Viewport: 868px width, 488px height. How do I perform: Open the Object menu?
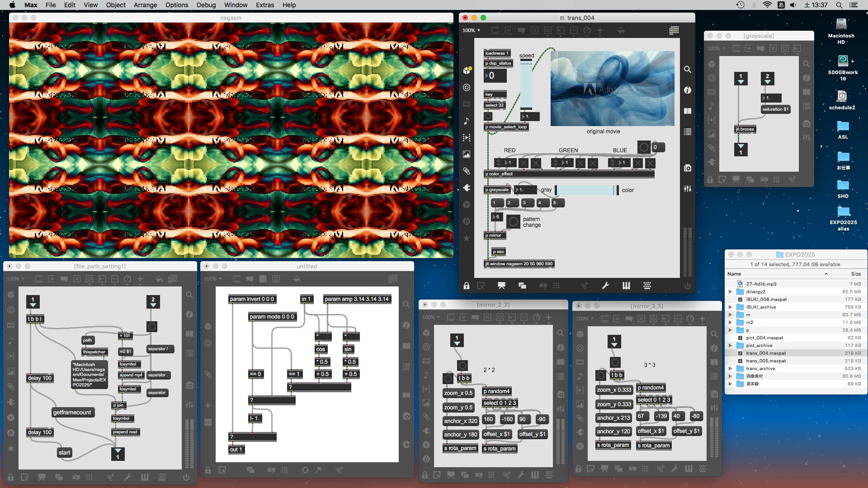click(x=116, y=5)
